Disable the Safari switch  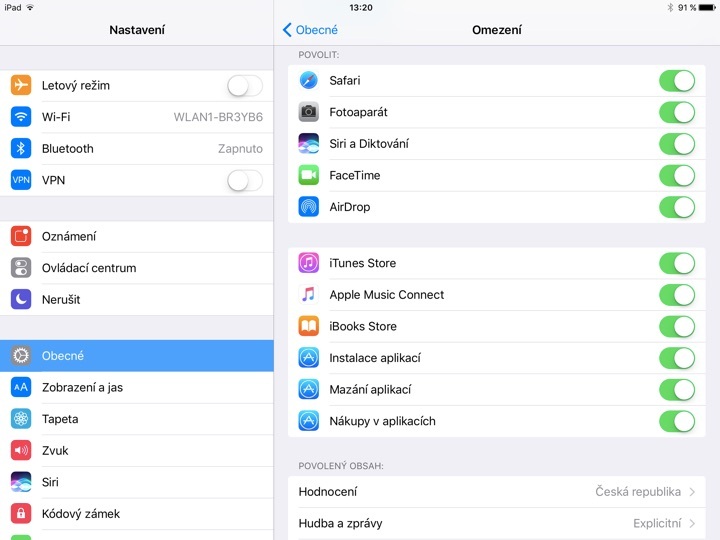pos(677,81)
